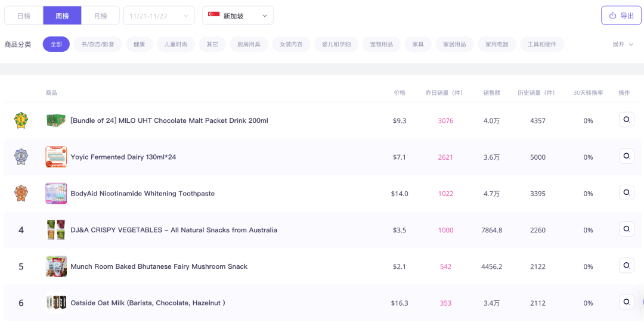Click the rank number 6
This screenshot has width=644, height=323.
[21, 303]
